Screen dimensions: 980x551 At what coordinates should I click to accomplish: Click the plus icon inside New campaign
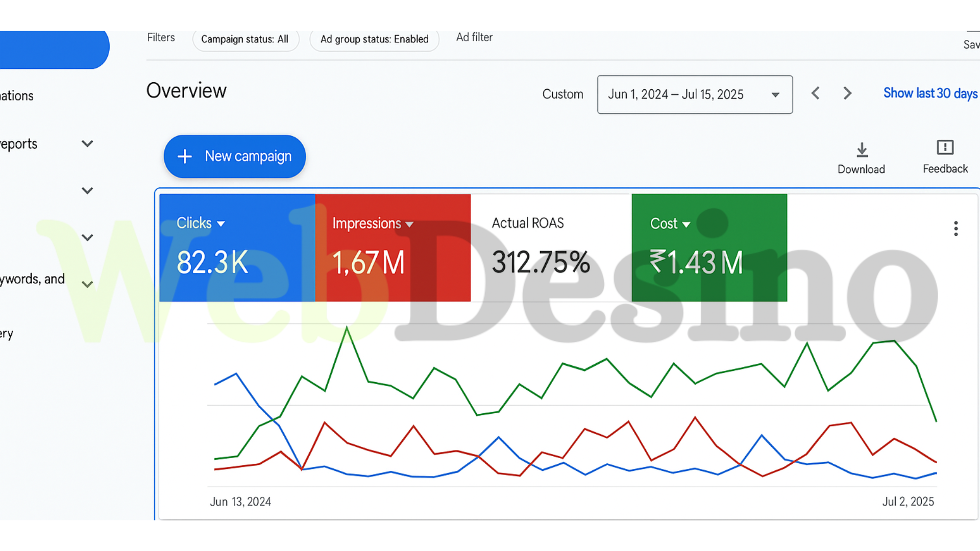pyautogui.click(x=185, y=156)
